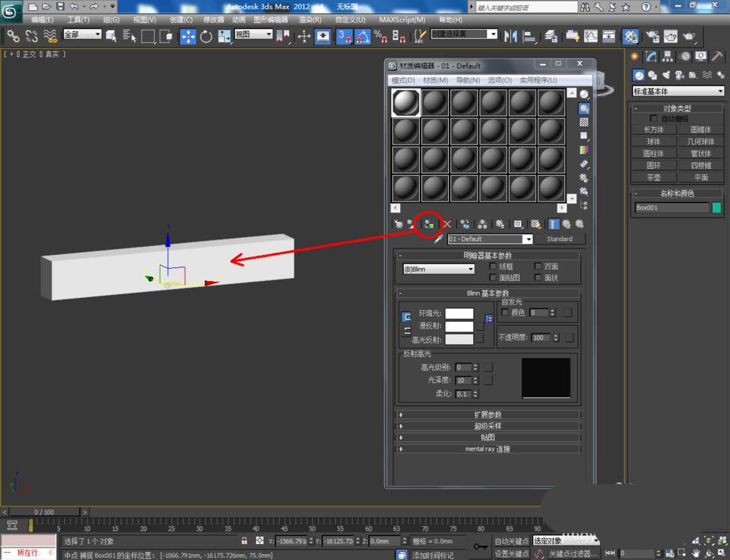
Task: Click the 球体 (Sphere) button
Action: click(x=653, y=142)
